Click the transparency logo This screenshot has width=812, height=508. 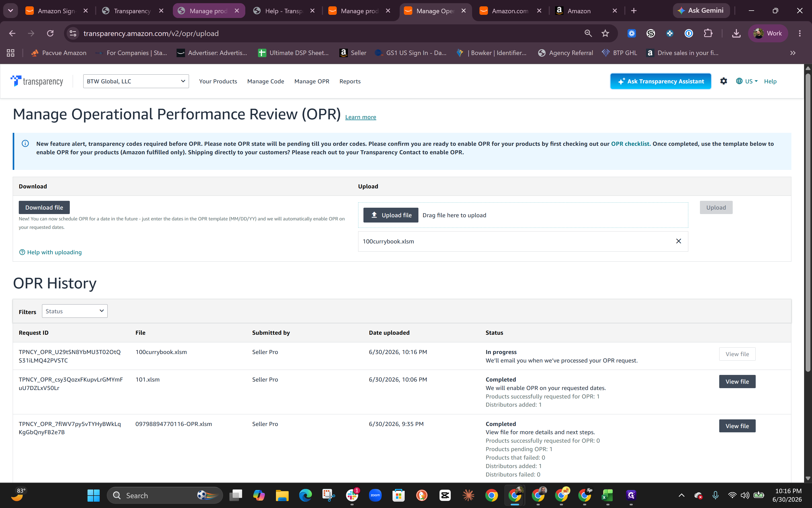click(37, 81)
